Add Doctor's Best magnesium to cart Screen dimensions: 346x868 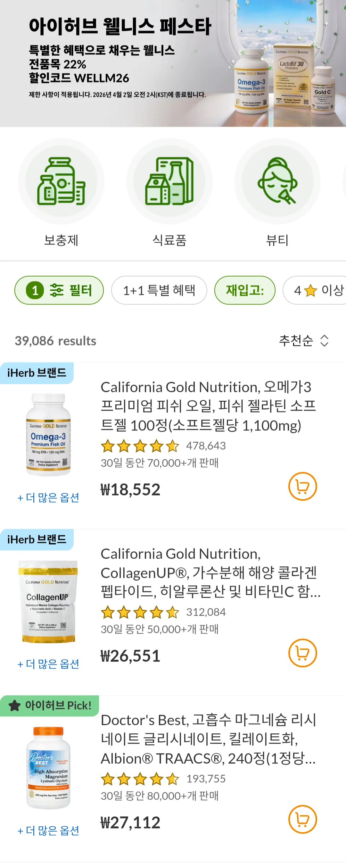click(302, 819)
